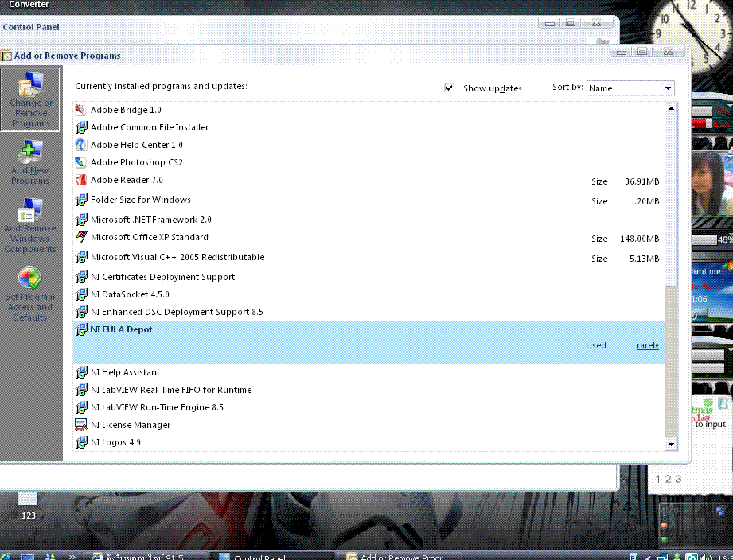733x560 pixels.
Task: Open the Sort by Name dropdown
Action: click(x=630, y=87)
